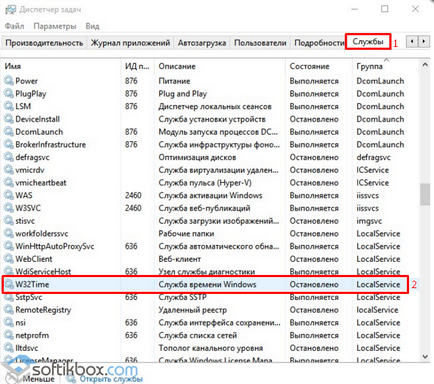This screenshot has width=434, height=384.
Task: Click the scrollbar down arrow
Action: point(425,357)
